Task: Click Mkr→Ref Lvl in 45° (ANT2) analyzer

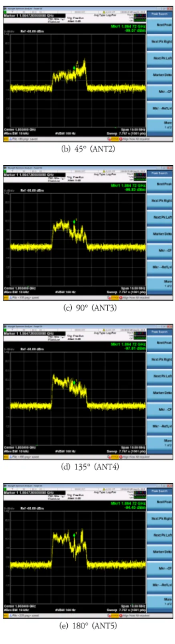Action: coord(160,109)
